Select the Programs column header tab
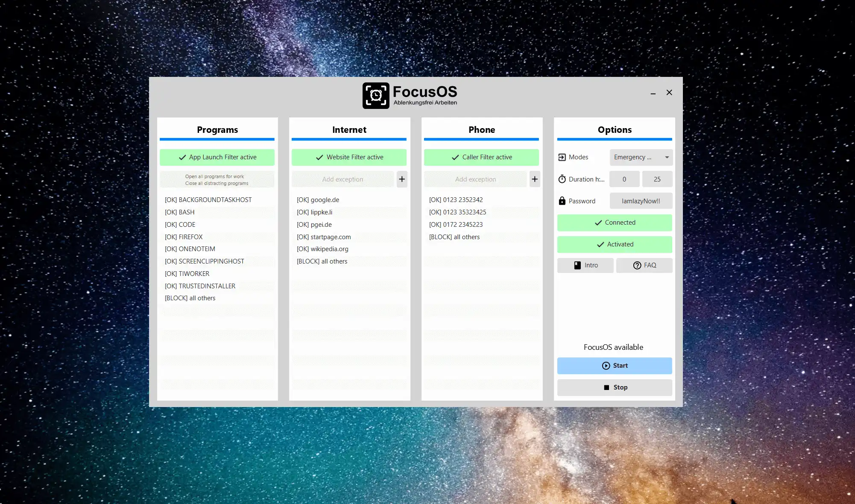Screen dimensions: 855x504 tap(217, 129)
